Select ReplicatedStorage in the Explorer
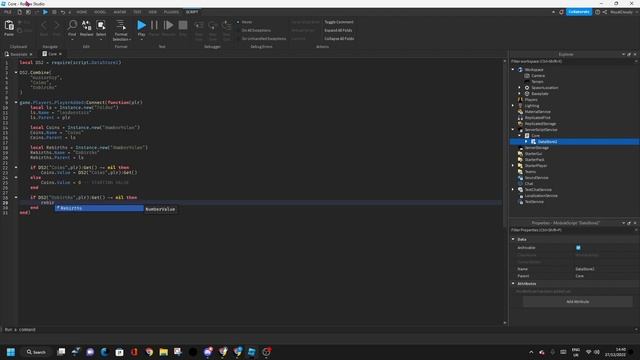The image size is (640, 360). pyautogui.click(x=540, y=124)
